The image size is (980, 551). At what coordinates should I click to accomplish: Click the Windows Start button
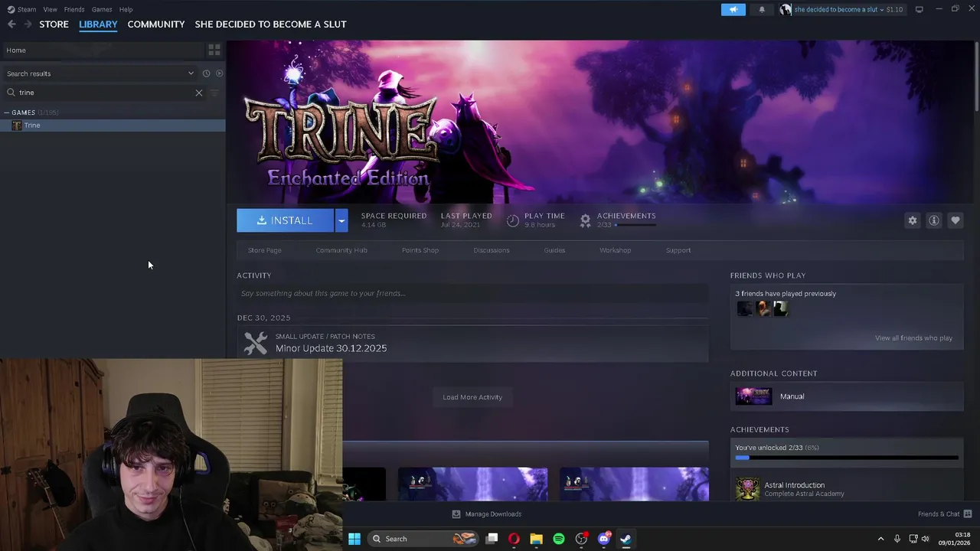pyautogui.click(x=354, y=539)
